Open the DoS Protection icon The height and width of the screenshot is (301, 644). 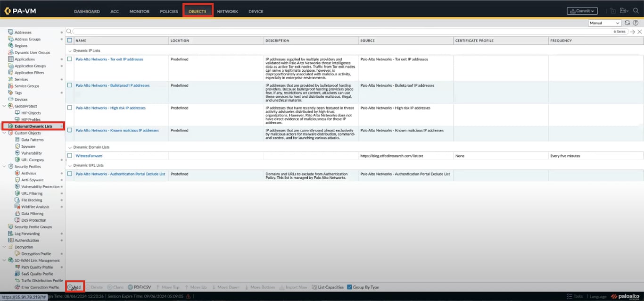tap(17, 220)
